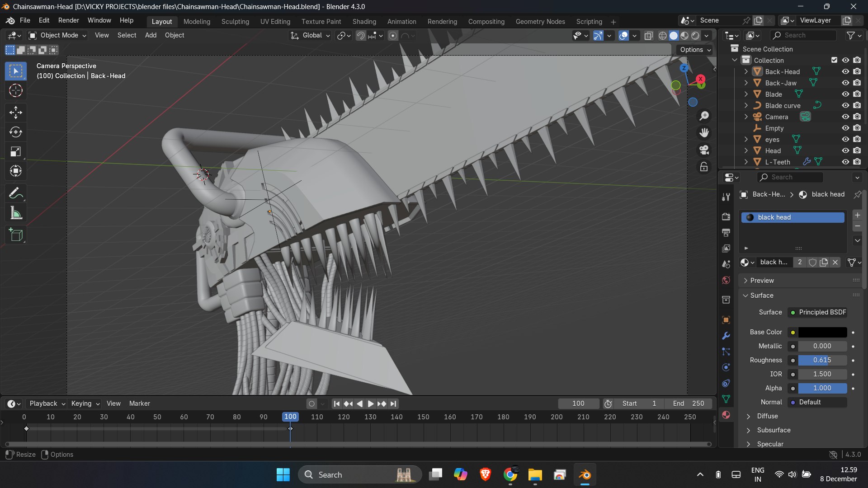The height and width of the screenshot is (488, 868).
Task: Open the Object Mode dropdown
Action: click(57, 35)
